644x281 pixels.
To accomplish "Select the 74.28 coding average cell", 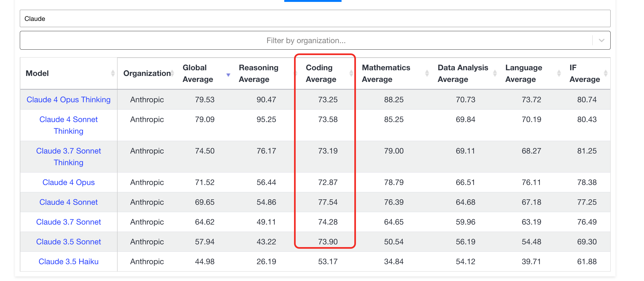I will click(328, 222).
